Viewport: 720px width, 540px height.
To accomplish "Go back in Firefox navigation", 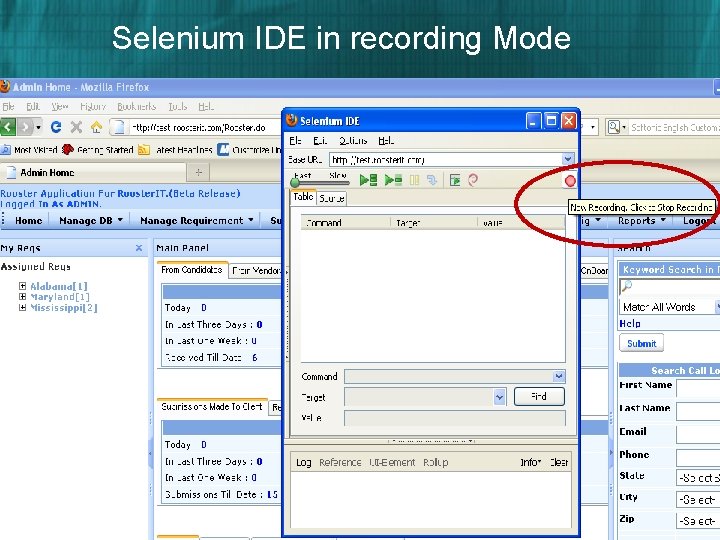I will pyautogui.click(x=8, y=127).
